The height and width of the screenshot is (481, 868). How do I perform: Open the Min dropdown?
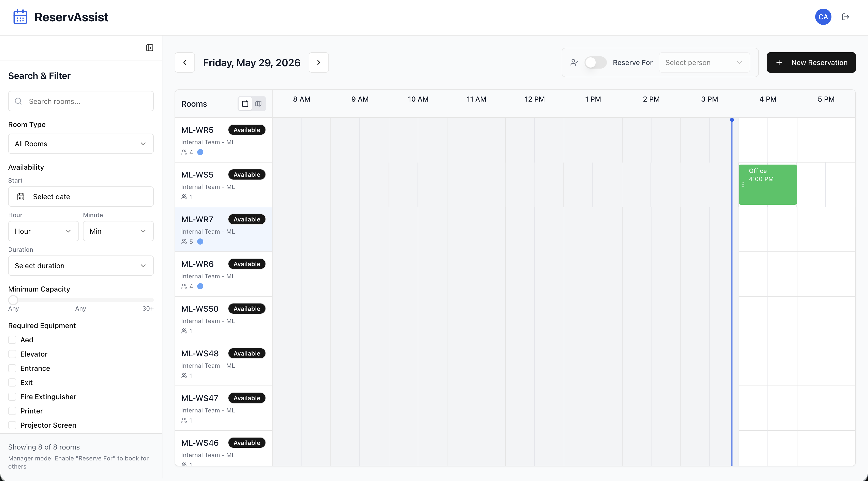click(118, 231)
